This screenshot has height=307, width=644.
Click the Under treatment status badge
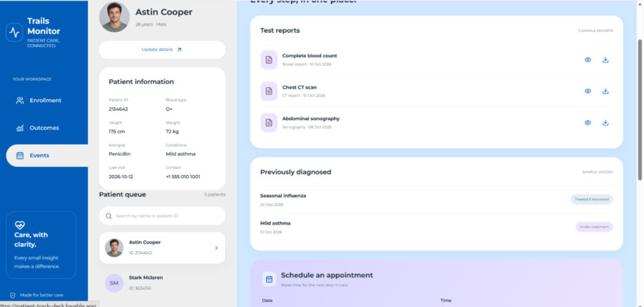(594, 227)
